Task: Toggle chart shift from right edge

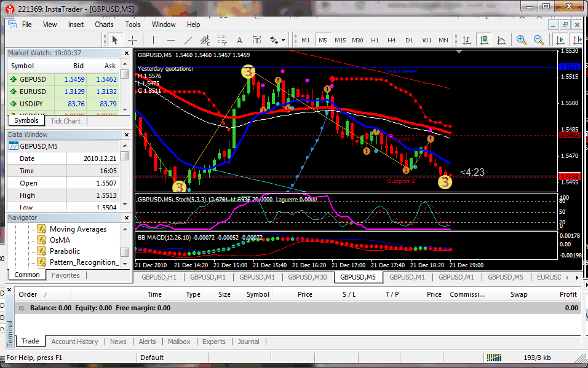Action: click(x=578, y=39)
